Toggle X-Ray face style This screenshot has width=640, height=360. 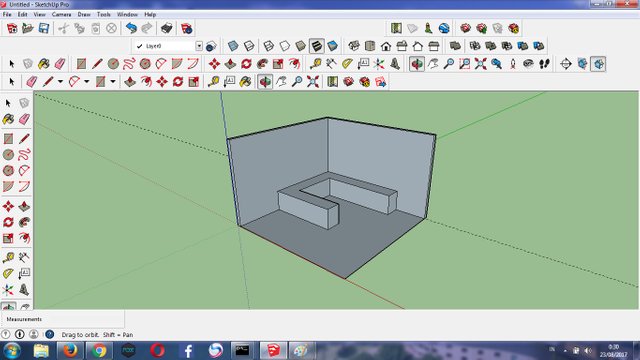[233, 46]
